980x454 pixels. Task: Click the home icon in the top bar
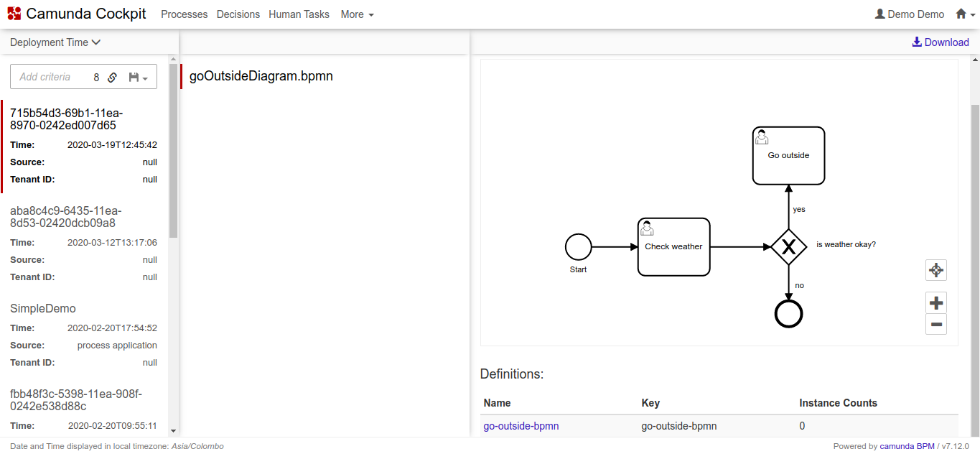(x=962, y=14)
